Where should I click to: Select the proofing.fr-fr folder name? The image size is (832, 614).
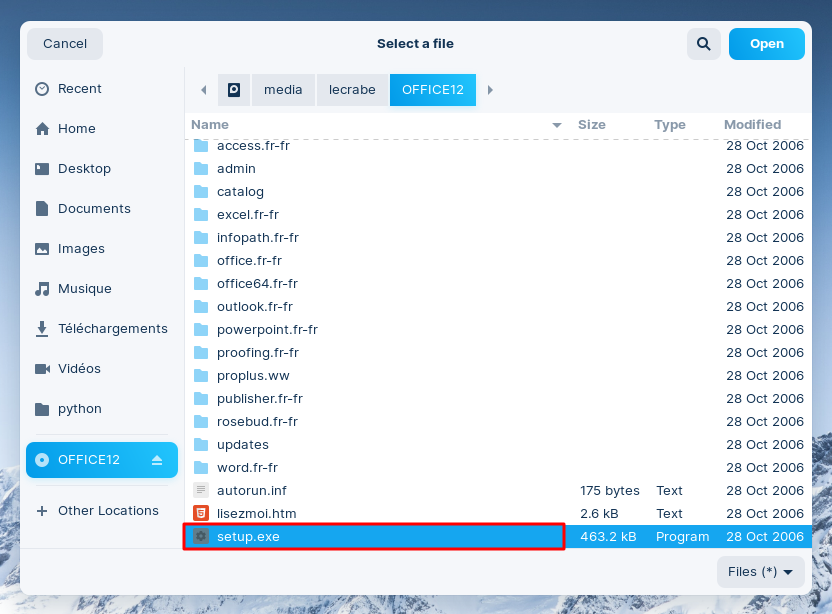pyautogui.click(x=258, y=352)
